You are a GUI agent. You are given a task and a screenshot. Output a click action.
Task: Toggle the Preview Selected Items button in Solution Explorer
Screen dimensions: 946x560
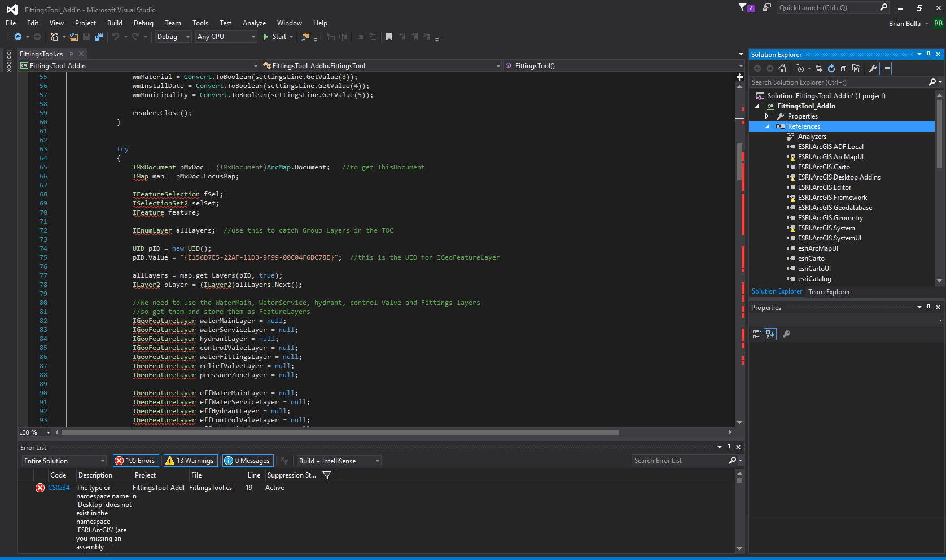tap(886, 68)
